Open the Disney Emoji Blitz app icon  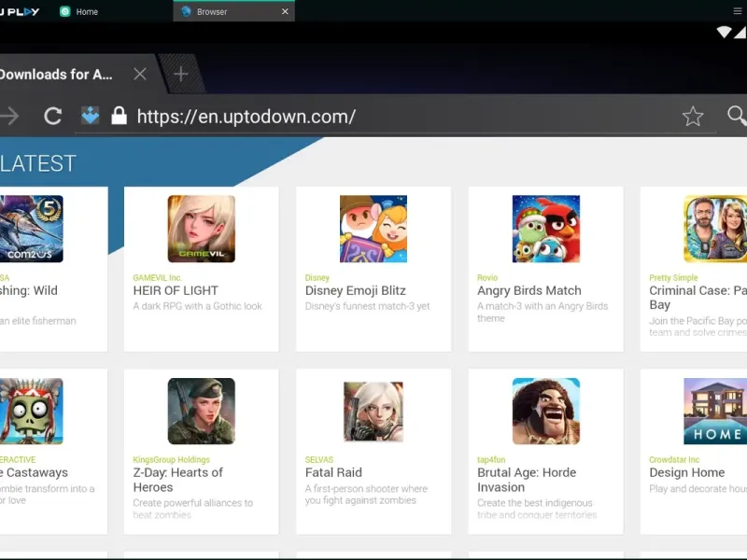point(373,229)
